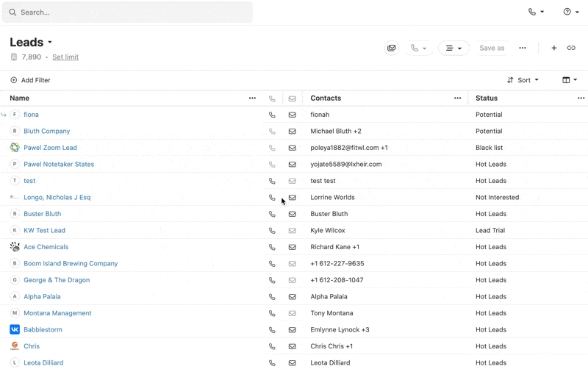Click contact 'Emlynne Lynock +3'

(340, 329)
